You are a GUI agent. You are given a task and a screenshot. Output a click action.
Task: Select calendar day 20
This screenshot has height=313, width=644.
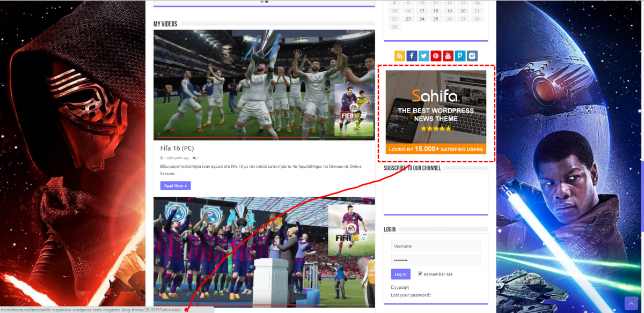tap(463, 11)
